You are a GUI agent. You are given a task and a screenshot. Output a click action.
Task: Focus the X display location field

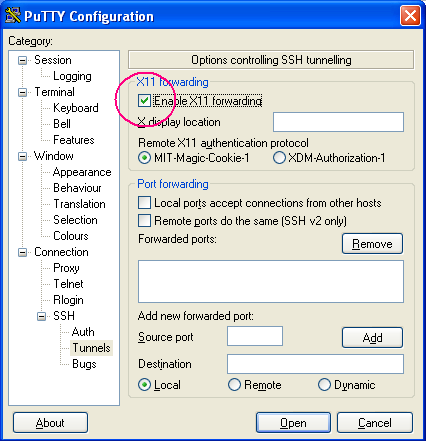[x=338, y=122]
